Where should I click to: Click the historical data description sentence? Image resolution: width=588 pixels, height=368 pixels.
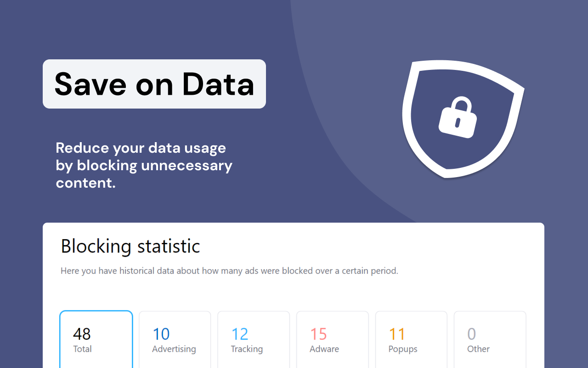[x=229, y=271]
